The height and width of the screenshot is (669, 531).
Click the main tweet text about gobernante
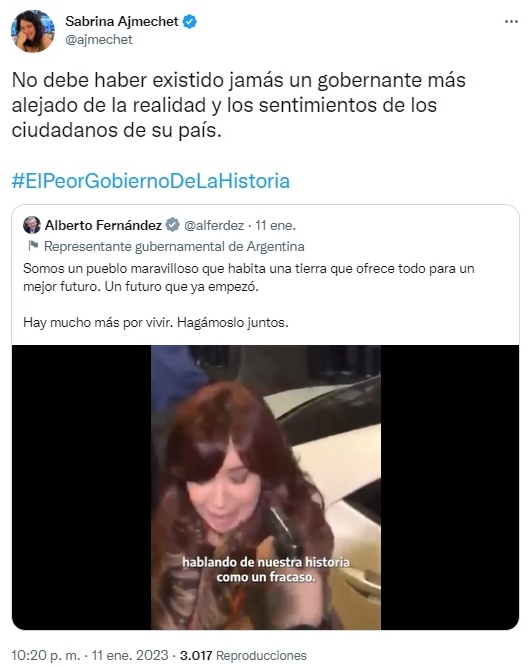pos(239,105)
